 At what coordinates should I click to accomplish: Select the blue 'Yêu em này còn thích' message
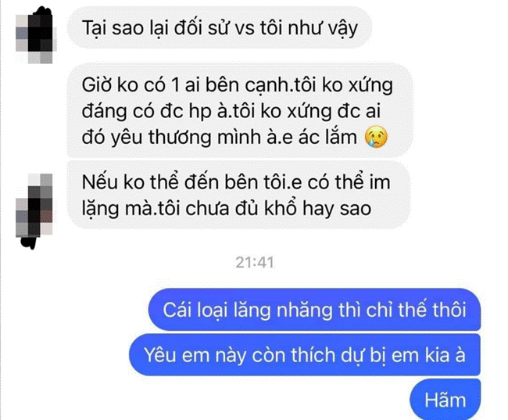(305, 355)
